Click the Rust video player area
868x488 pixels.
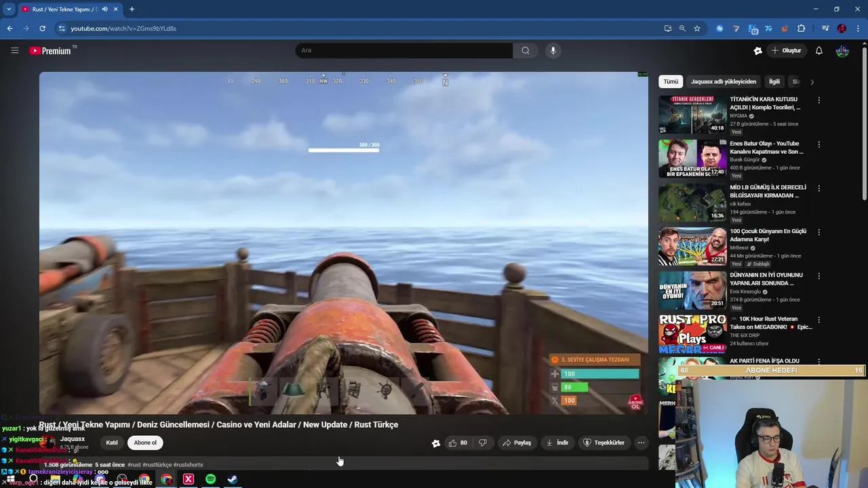click(343, 243)
